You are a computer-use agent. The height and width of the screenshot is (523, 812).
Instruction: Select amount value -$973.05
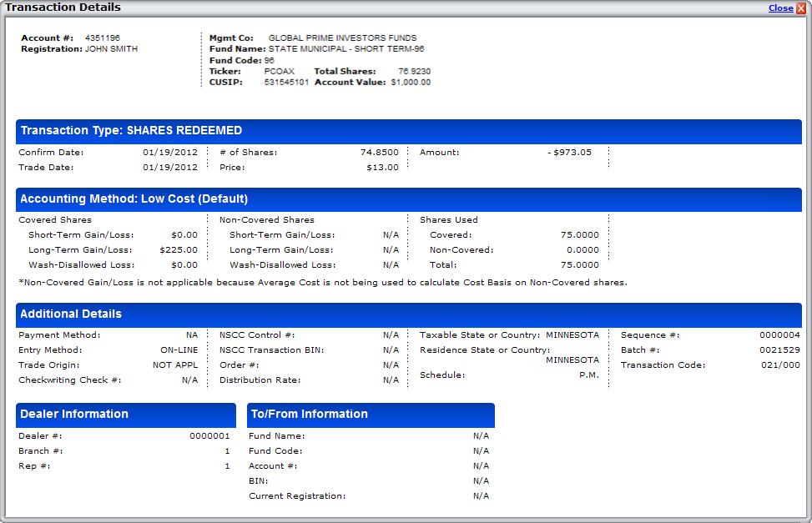pos(569,153)
